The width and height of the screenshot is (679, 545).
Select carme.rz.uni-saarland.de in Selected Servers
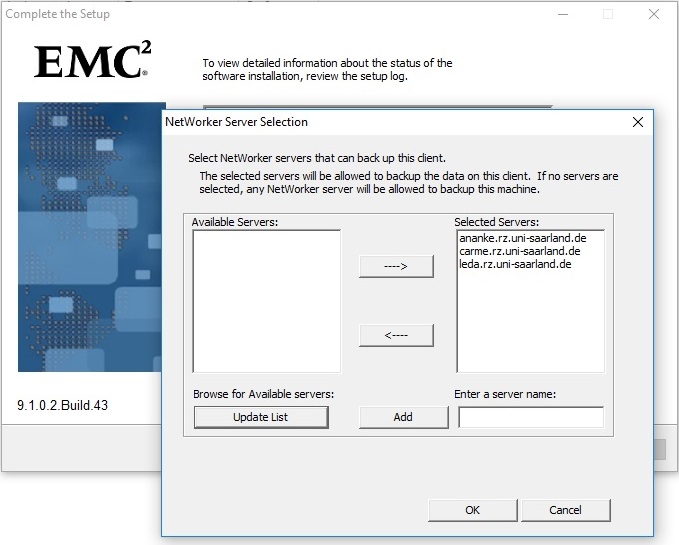click(x=520, y=251)
